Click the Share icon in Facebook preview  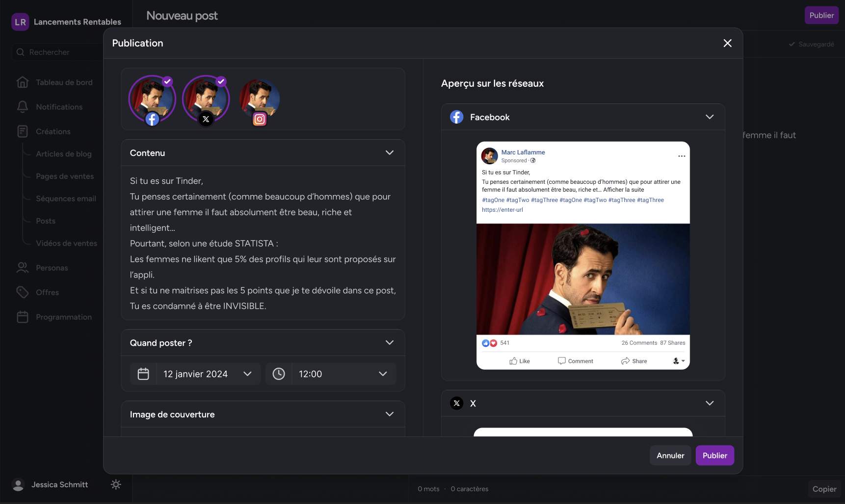[625, 361]
